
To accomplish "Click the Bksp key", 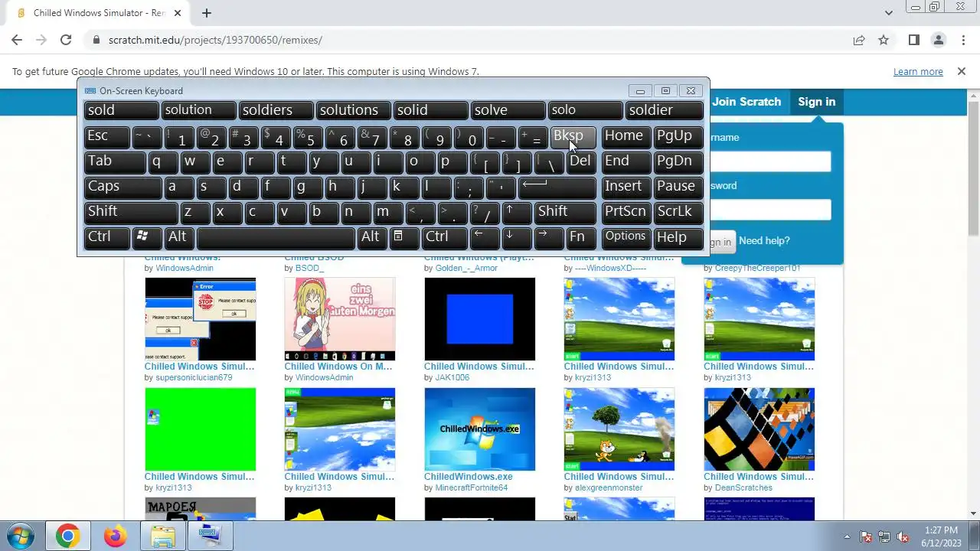I will [x=573, y=136].
